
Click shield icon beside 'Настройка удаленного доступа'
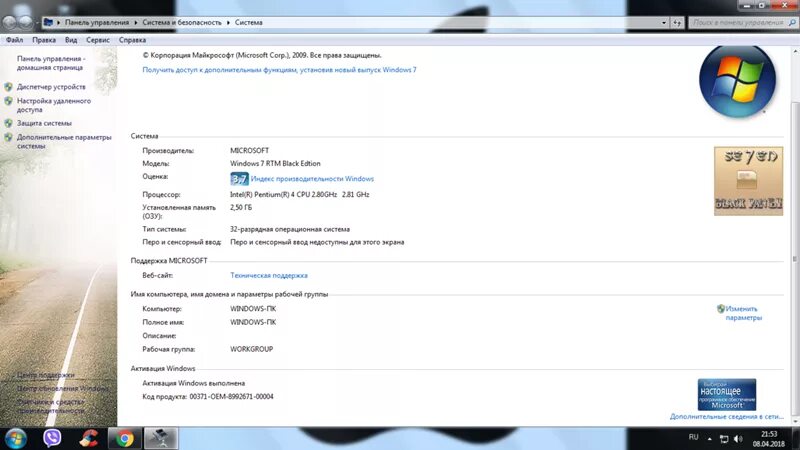click(8, 101)
